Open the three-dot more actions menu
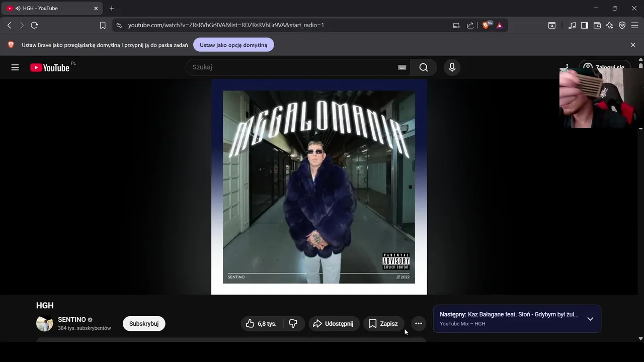The height and width of the screenshot is (362, 644). tap(418, 324)
